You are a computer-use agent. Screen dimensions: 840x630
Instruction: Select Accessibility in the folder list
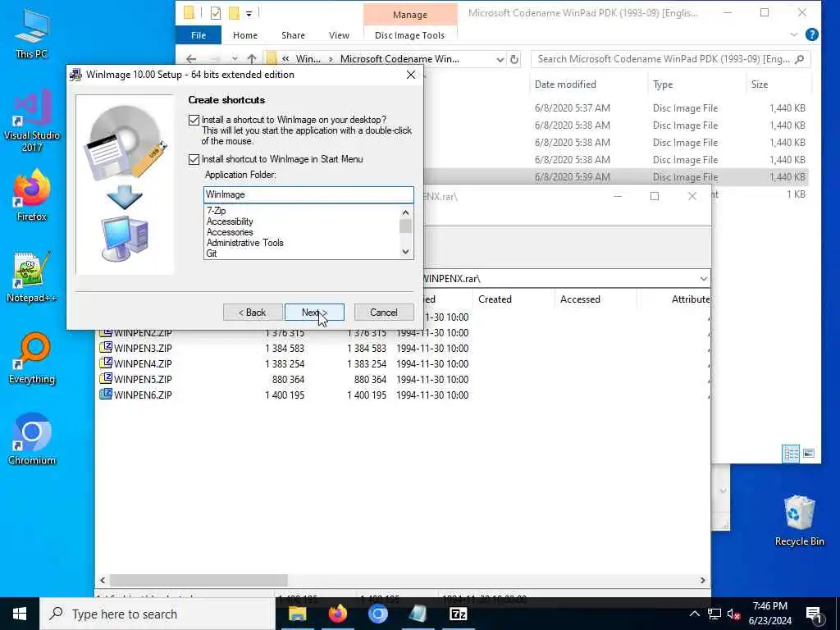tap(230, 221)
